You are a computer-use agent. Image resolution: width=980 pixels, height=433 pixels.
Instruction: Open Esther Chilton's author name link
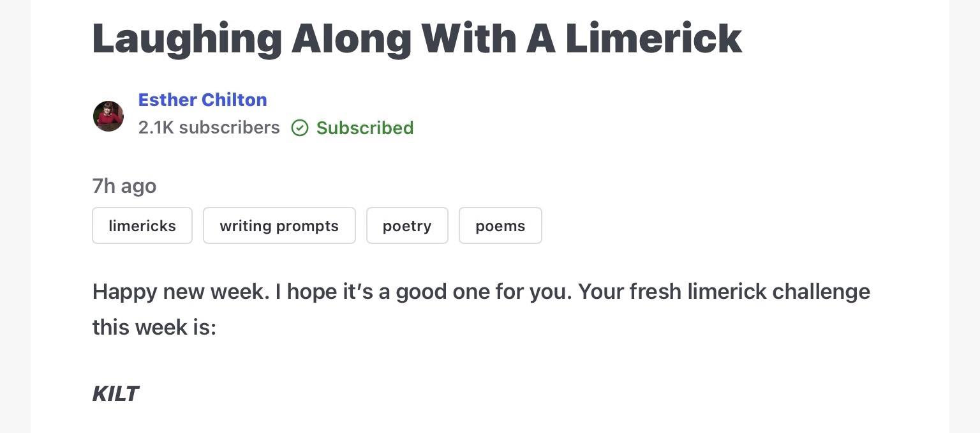[202, 100]
